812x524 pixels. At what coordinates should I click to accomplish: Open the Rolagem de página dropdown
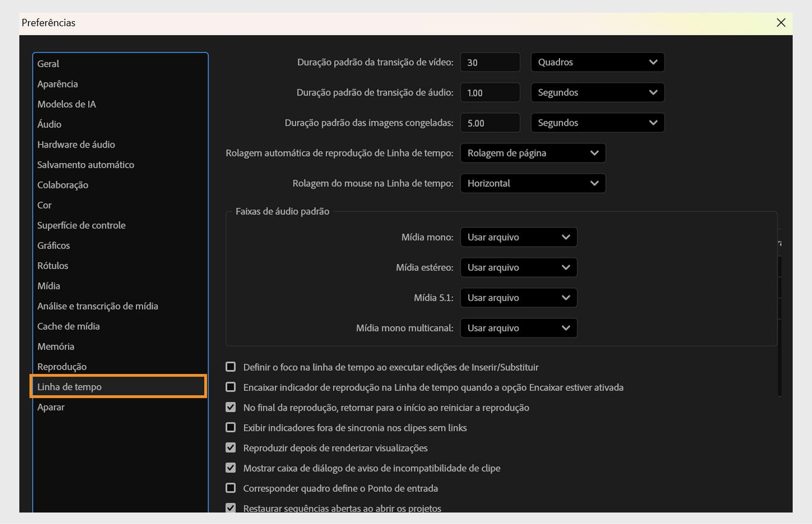tap(532, 152)
